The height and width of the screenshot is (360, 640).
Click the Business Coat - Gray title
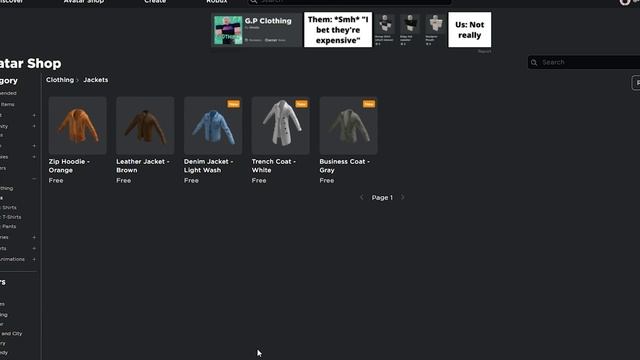[x=344, y=166]
